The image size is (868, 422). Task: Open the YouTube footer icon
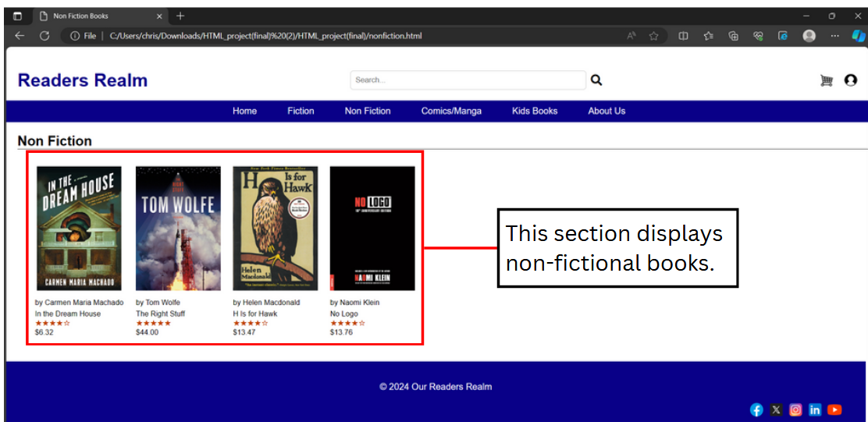(x=834, y=410)
